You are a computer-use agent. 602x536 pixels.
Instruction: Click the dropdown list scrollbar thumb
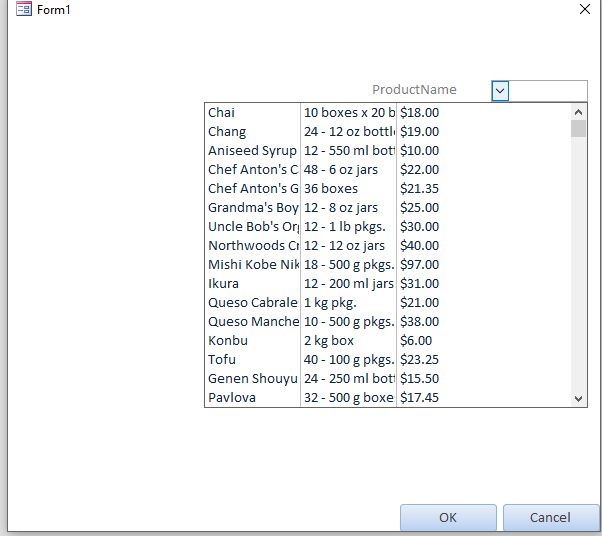[x=579, y=129]
